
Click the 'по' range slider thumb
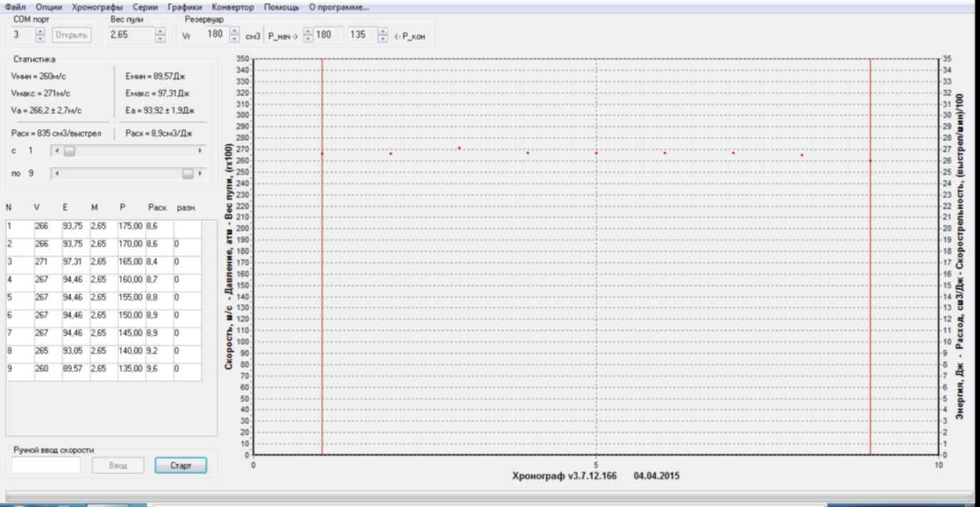188,173
